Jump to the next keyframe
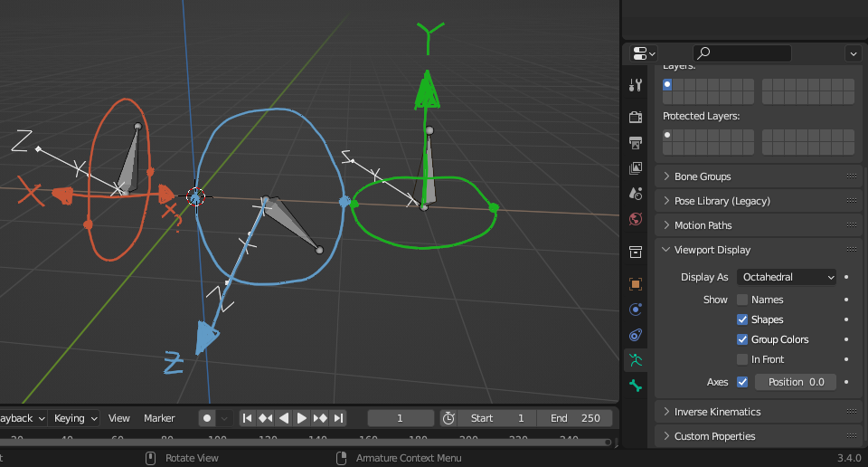This screenshot has height=467, width=868. pos(320,418)
